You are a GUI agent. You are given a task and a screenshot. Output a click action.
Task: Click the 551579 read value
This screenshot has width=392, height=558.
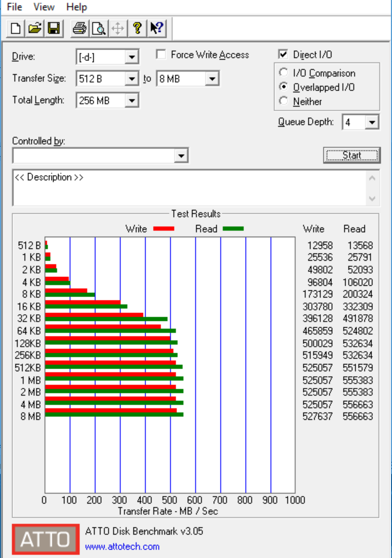tap(358, 368)
